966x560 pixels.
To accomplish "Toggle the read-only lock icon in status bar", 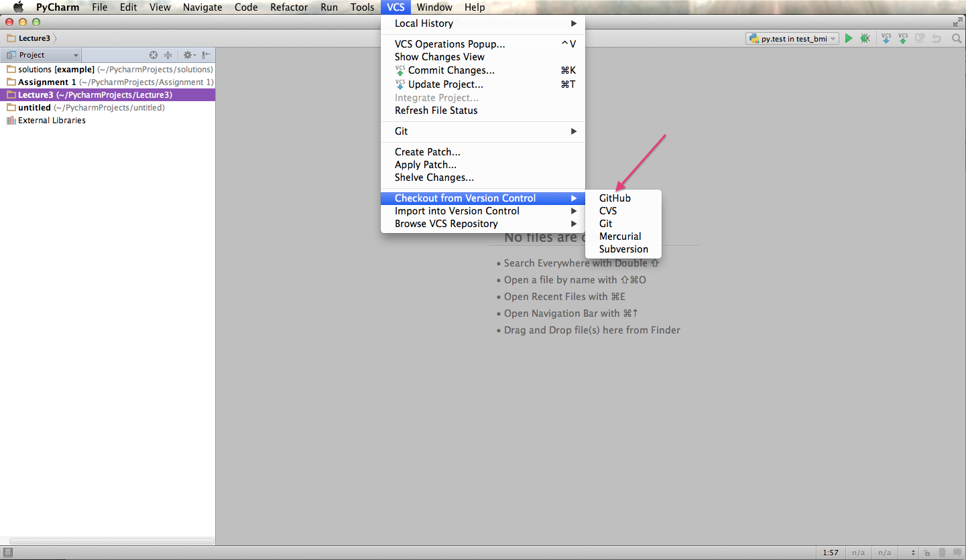I will 926,553.
